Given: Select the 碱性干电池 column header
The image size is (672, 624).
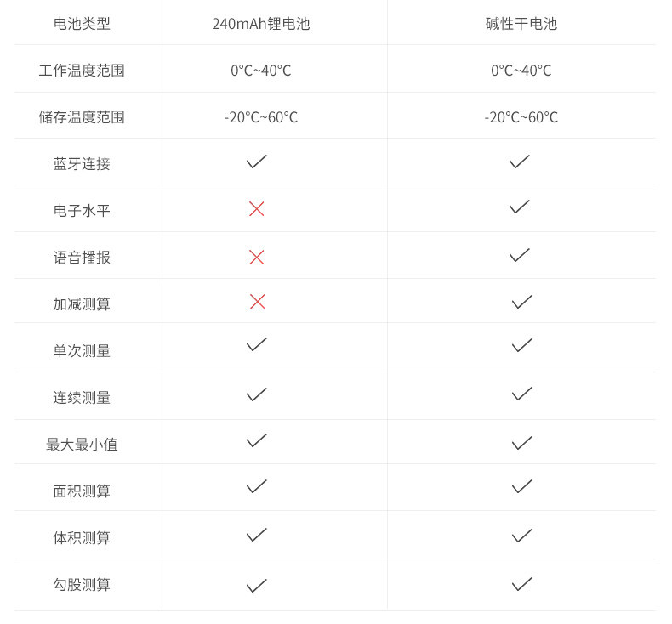Looking at the screenshot, I should pos(521,24).
